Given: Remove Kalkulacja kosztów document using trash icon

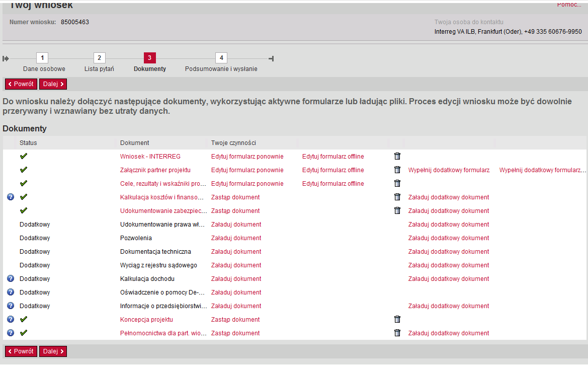Looking at the screenshot, I should [397, 197].
